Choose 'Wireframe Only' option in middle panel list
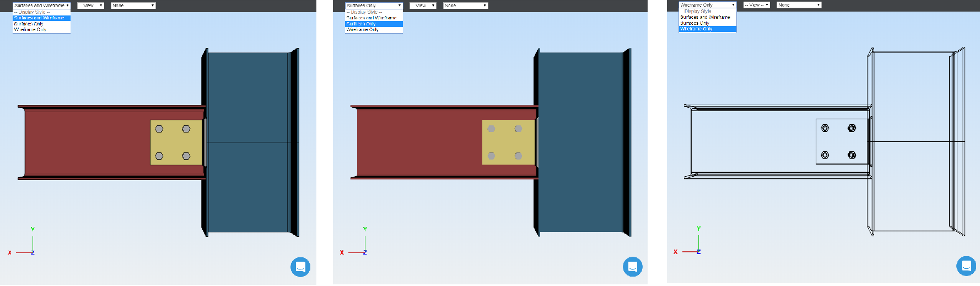980x286 pixels. (374, 29)
